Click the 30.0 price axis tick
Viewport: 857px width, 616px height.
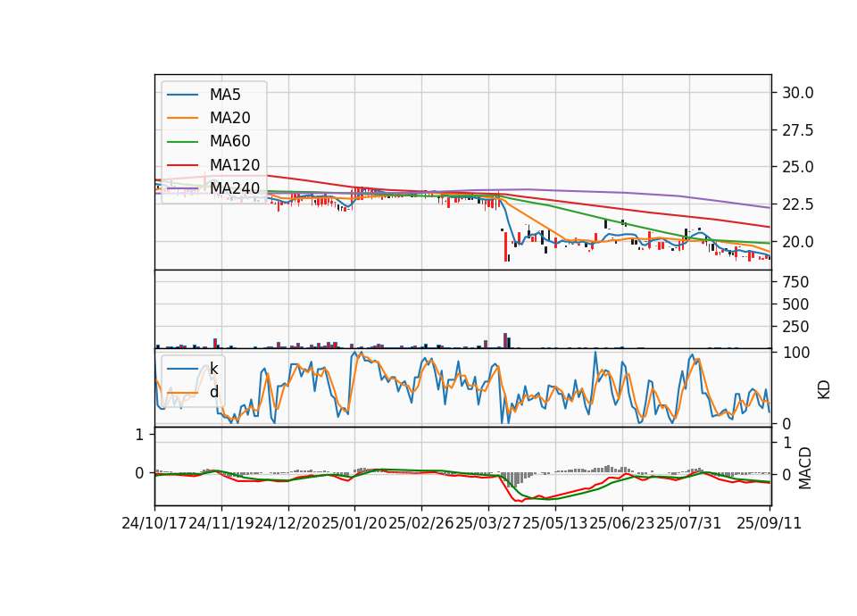(x=797, y=93)
